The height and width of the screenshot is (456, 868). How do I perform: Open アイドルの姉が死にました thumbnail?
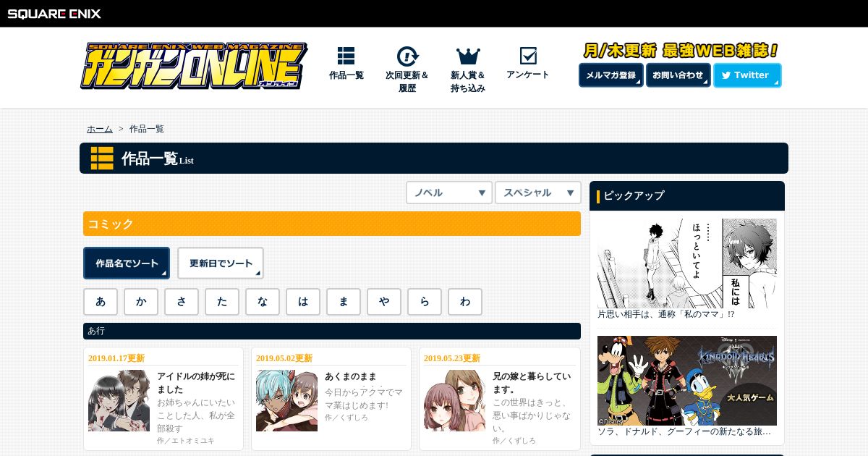click(x=119, y=400)
